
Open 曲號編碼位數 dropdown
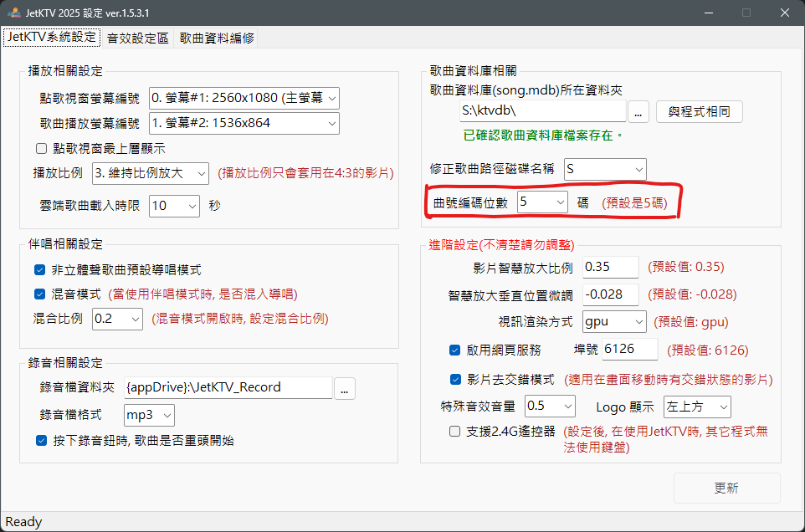click(542, 202)
